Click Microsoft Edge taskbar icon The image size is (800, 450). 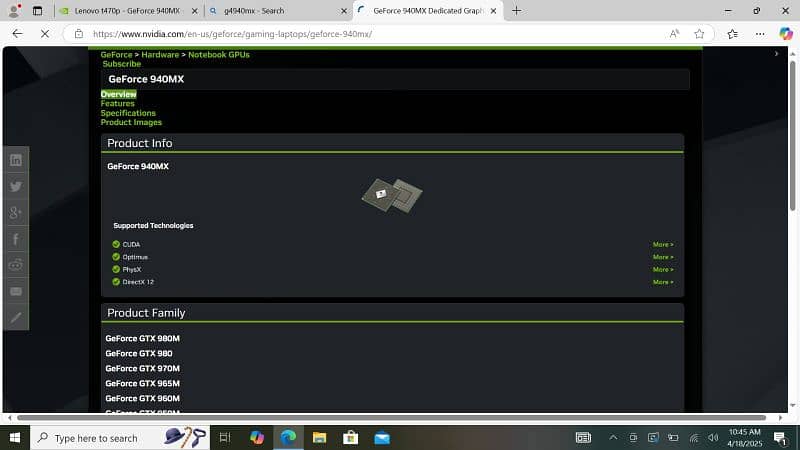tap(288, 438)
